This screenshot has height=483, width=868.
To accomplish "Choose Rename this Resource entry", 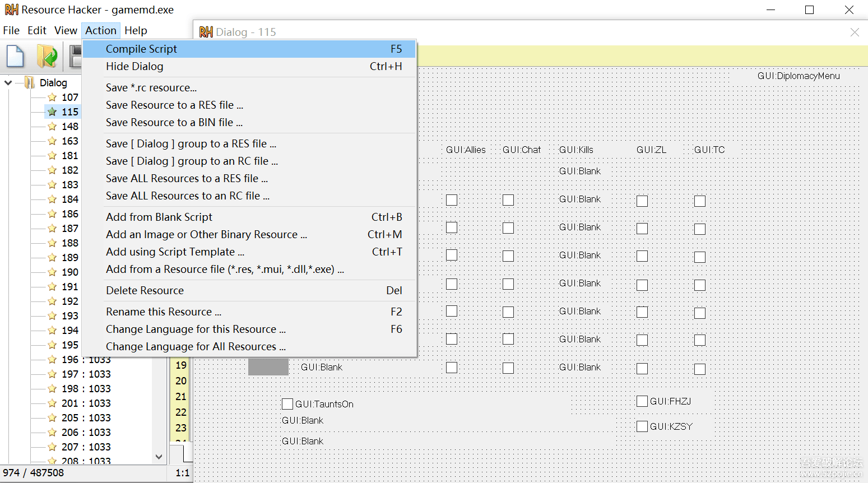I will (249, 312).
